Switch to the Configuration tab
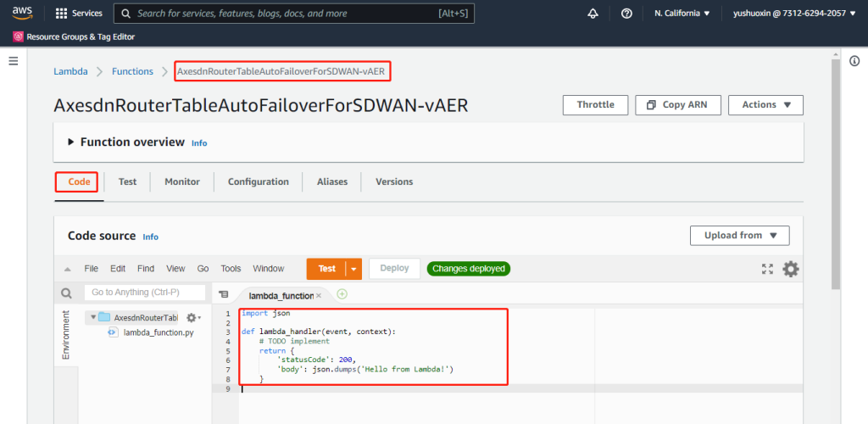This screenshot has width=868, height=424. point(258,181)
